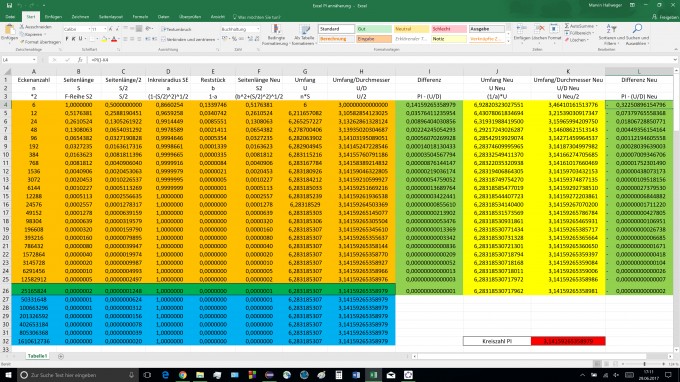
Task: Click Verbinden und zentrieren button
Action: click(189, 39)
